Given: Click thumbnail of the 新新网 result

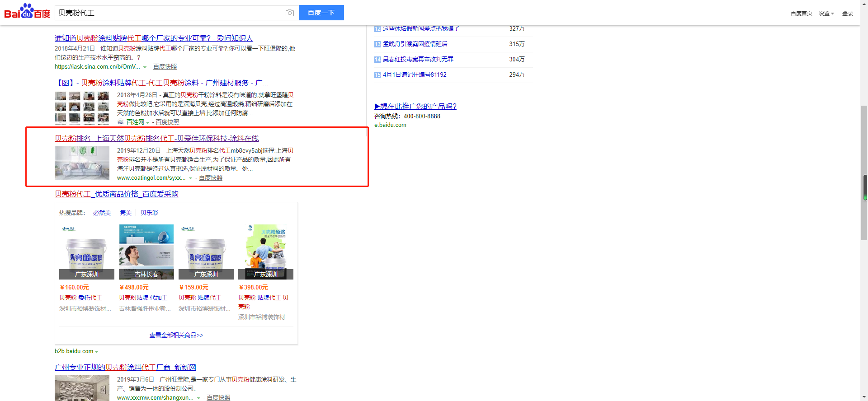Looking at the screenshot, I should click(x=82, y=388).
